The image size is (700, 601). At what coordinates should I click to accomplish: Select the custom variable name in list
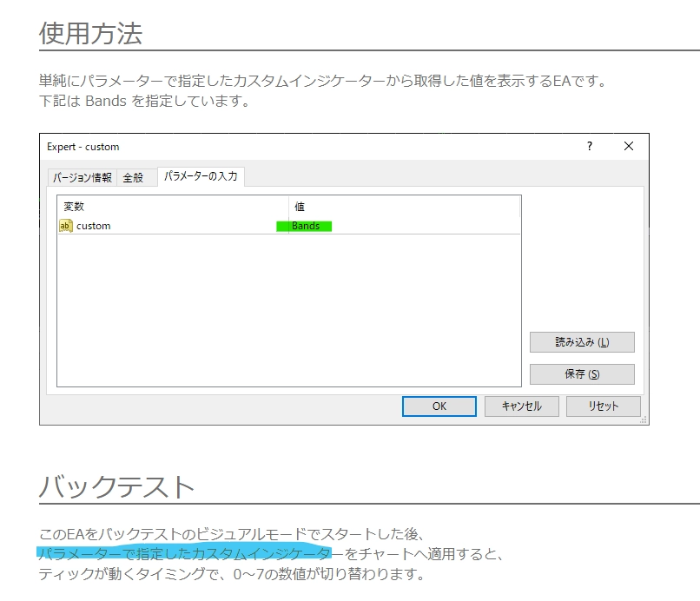[94, 226]
